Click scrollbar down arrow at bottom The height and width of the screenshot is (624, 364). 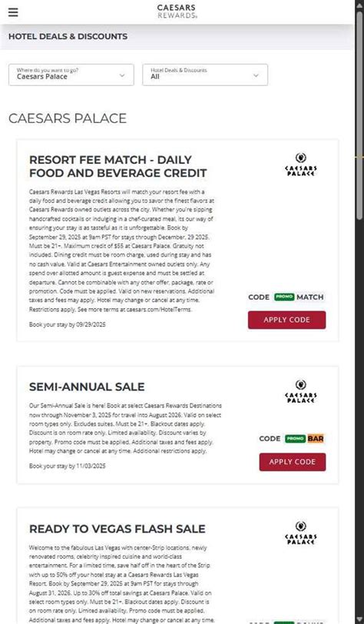[x=359, y=619]
